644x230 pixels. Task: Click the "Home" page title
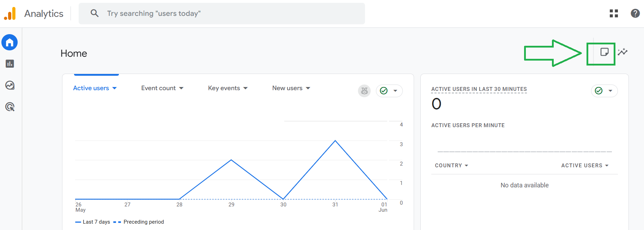coord(74,53)
